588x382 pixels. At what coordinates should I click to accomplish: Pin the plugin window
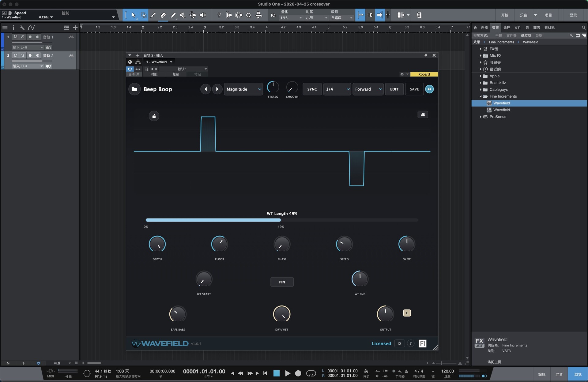coord(426,55)
